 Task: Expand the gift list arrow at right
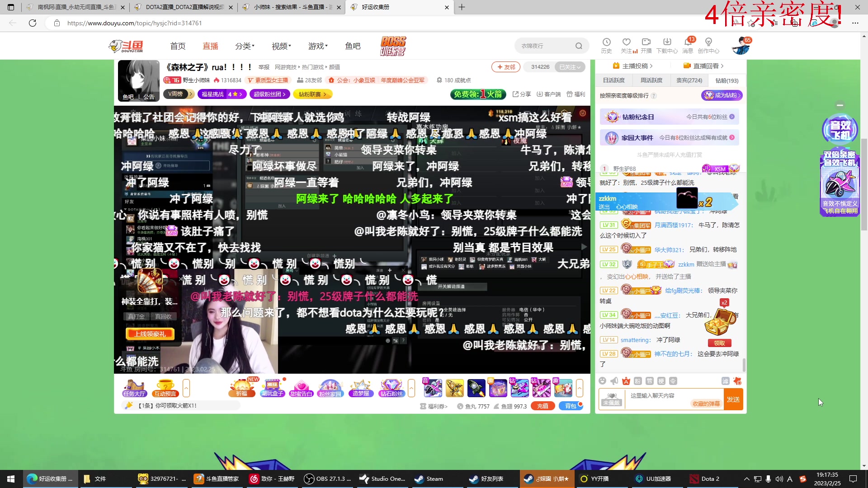tap(579, 388)
